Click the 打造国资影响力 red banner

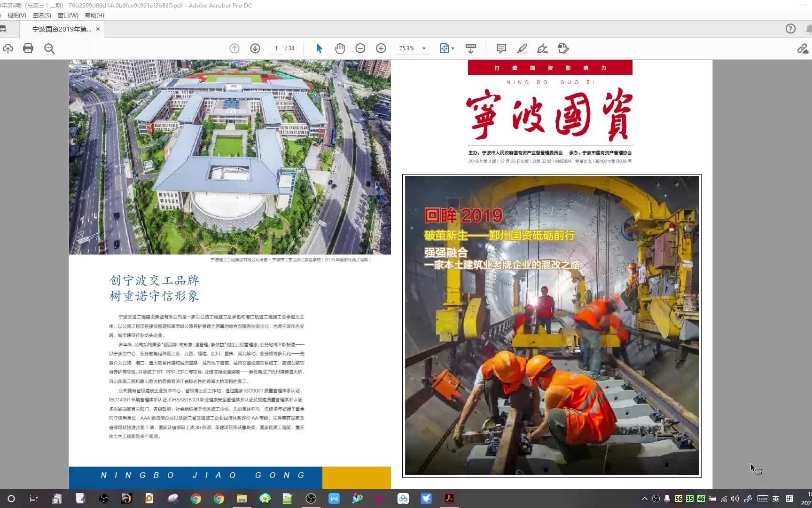[x=550, y=68]
